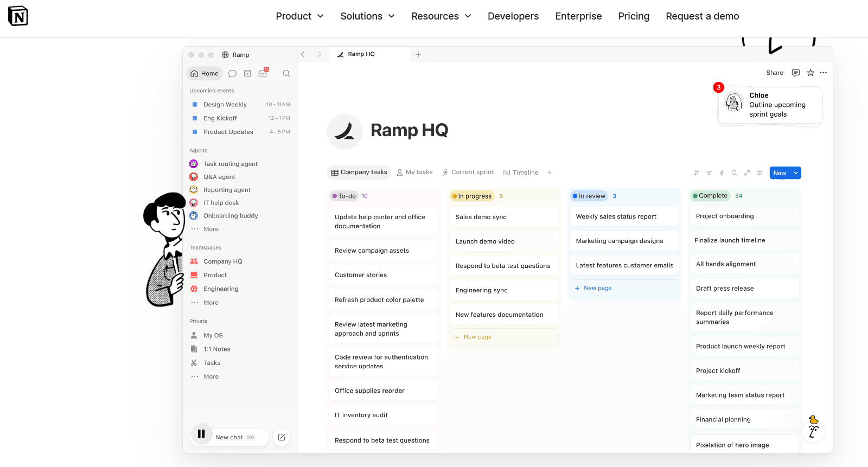Open the chat bubble icon beside Home
Screen dimensions: 868x467
point(232,74)
